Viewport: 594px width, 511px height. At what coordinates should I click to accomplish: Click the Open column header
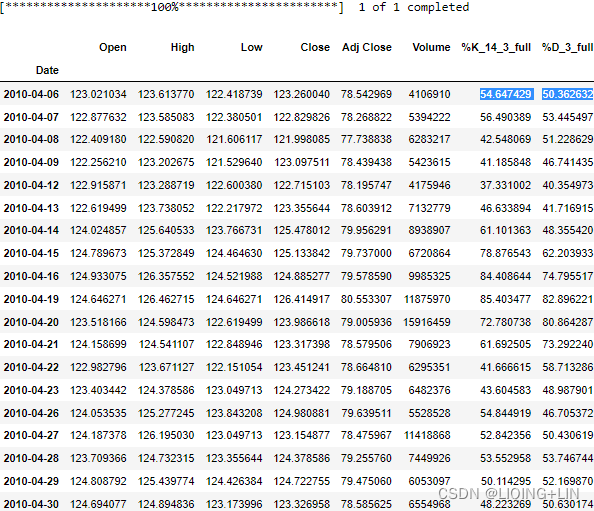(113, 47)
